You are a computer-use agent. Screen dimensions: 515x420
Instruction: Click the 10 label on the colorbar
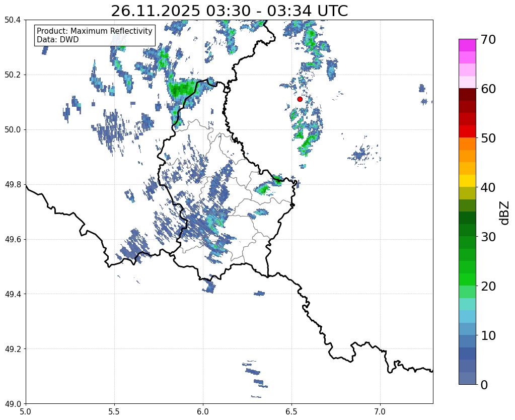pos(488,335)
